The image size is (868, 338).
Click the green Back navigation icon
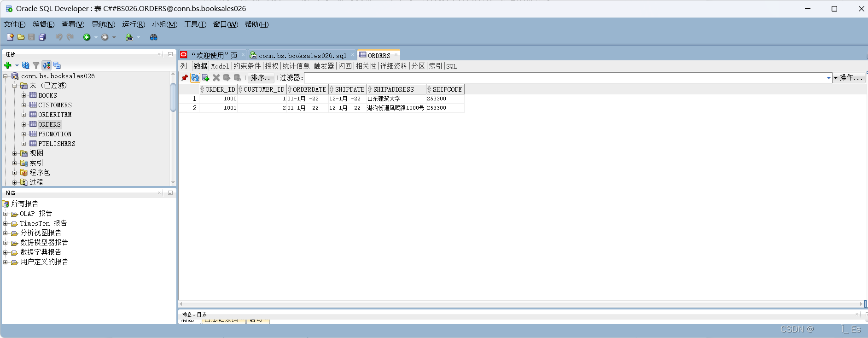(x=87, y=37)
